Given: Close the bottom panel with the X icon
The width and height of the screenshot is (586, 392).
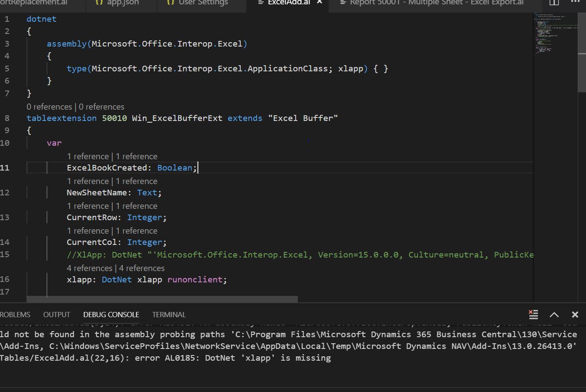Looking at the screenshot, I should click(575, 314).
